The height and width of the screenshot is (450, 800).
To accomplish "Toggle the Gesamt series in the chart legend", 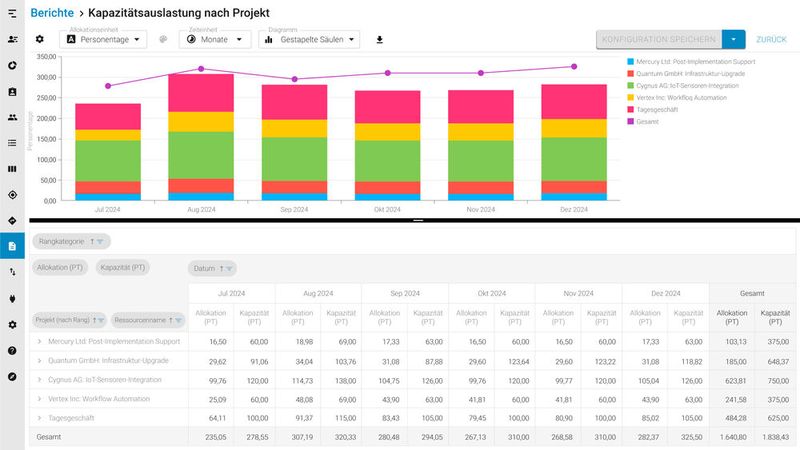I will 648,122.
